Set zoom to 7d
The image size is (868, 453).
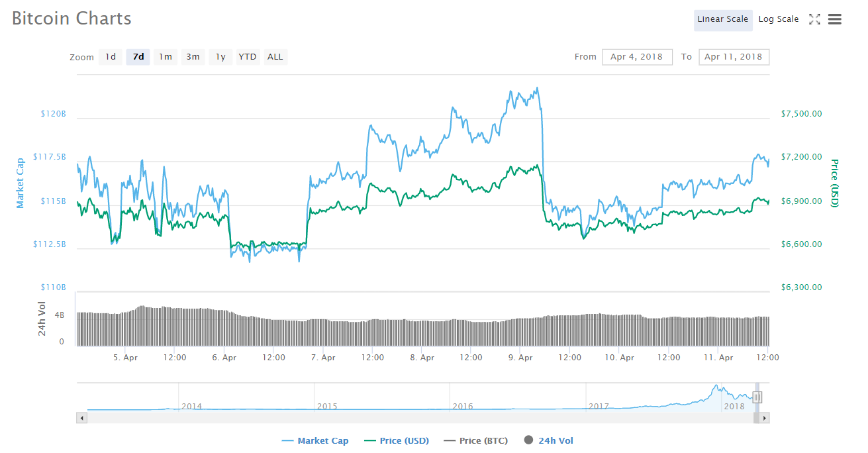pyautogui.click(x=138, y=57)
